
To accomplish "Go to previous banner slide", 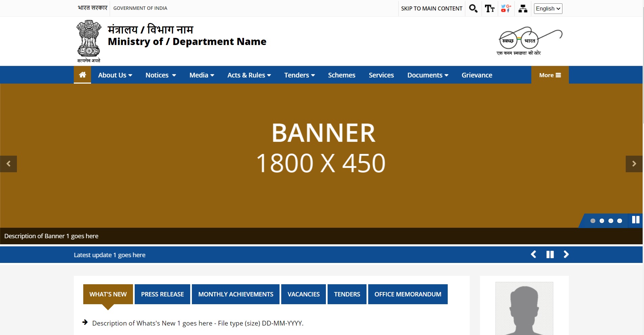I will click(8, 164).
